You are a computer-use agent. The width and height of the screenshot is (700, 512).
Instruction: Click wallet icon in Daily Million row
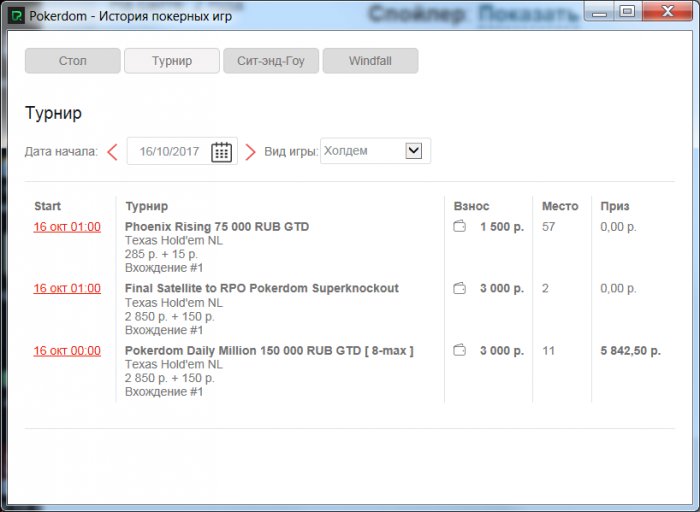point(460,350)
